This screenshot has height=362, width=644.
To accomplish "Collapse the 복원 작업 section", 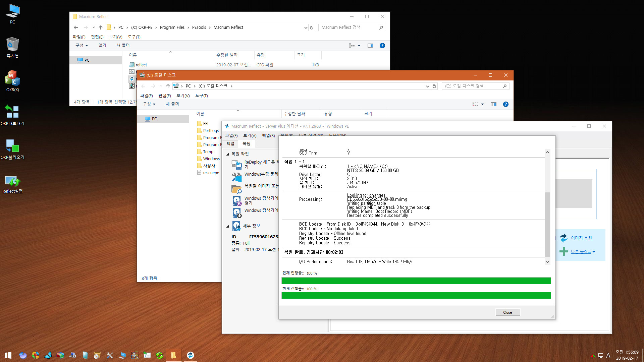I will point(227,154).
